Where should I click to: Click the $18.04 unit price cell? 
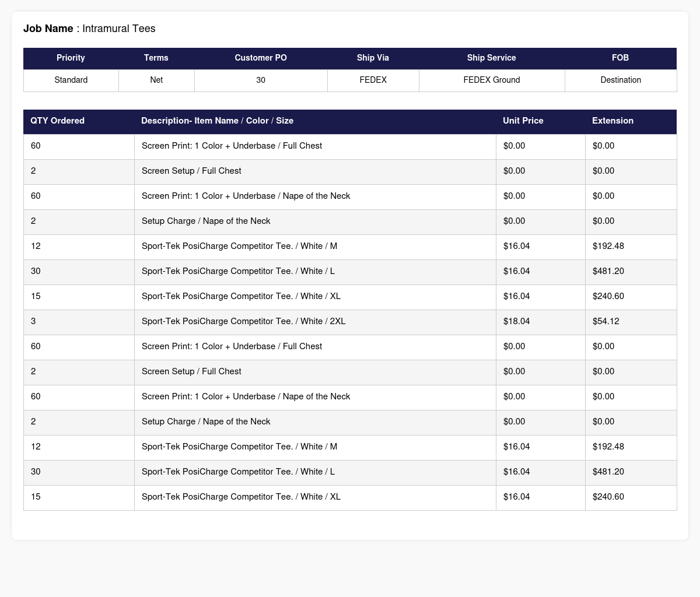(x=541, y=322)
